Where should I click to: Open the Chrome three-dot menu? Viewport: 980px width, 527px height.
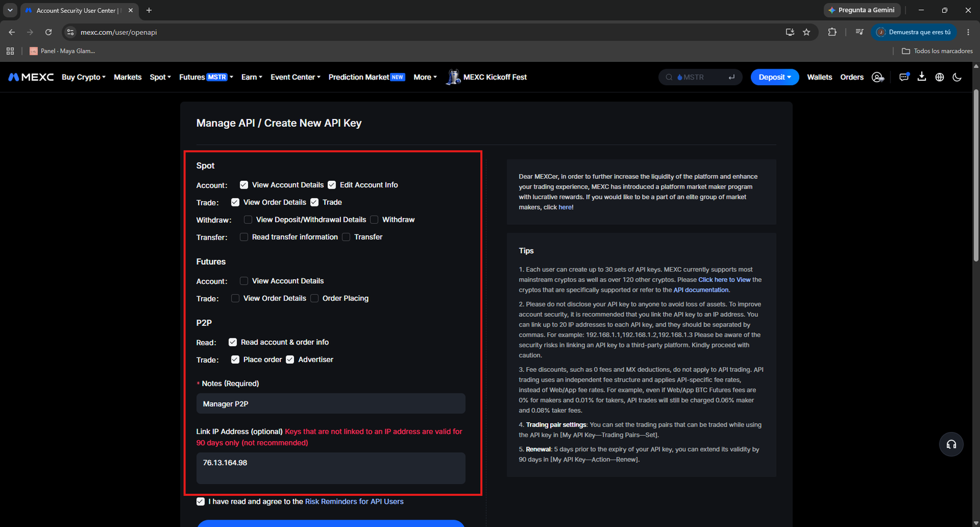click(x=968, y=32)
